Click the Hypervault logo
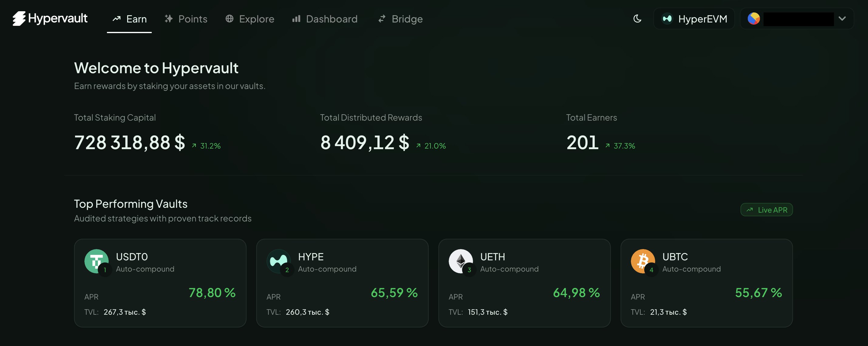This screenshot has height=346, width=868. tap(50, 18)
